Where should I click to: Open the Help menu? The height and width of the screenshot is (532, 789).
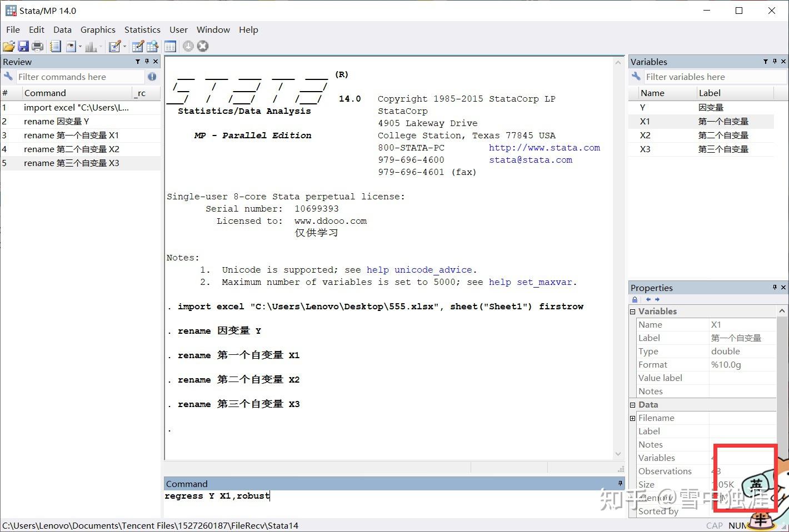point(248,29)
